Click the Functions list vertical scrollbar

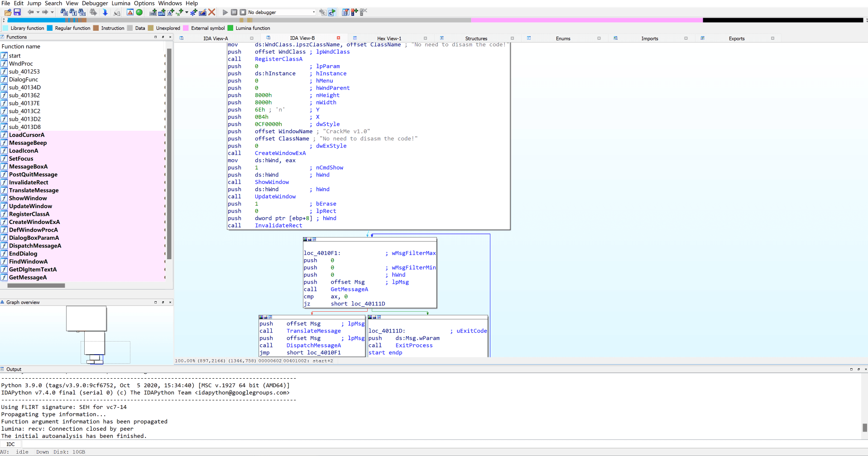[x=169, y=154]
